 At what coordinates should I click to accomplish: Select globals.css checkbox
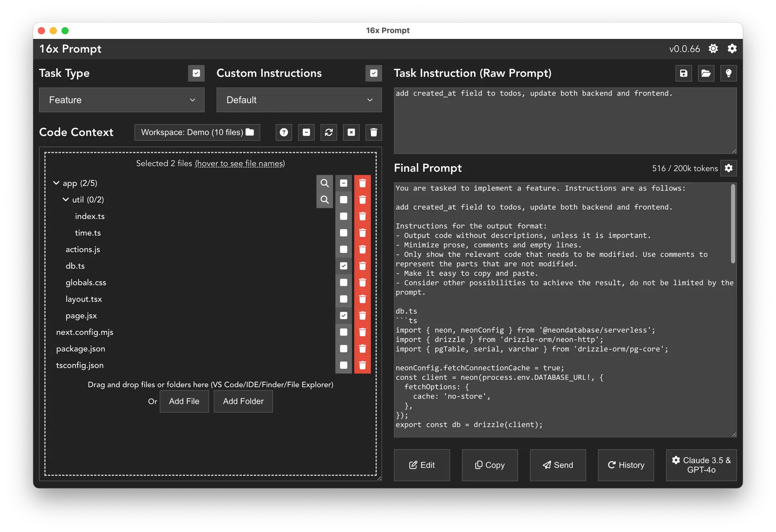pyautogui.click(x=344, y=282)
